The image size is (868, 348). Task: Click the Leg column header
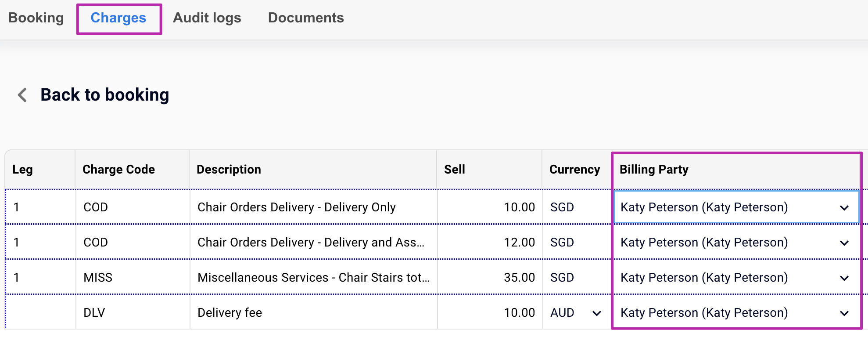(40, 170)
